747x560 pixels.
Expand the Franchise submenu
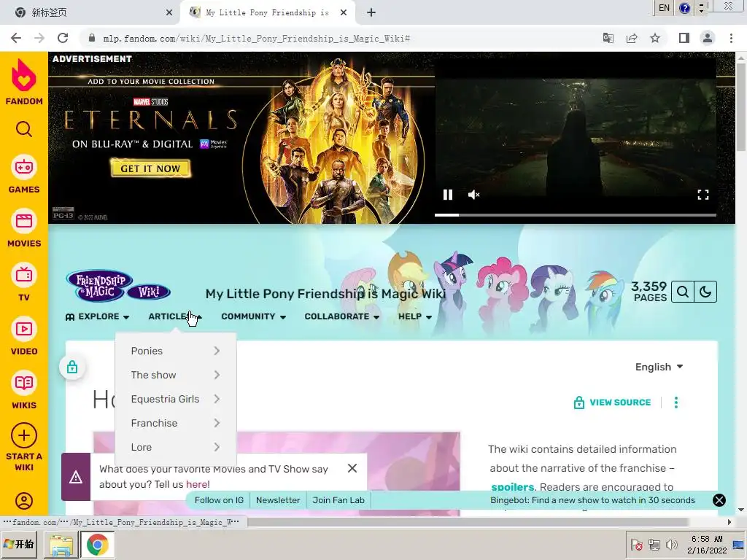tap(176, 424)
